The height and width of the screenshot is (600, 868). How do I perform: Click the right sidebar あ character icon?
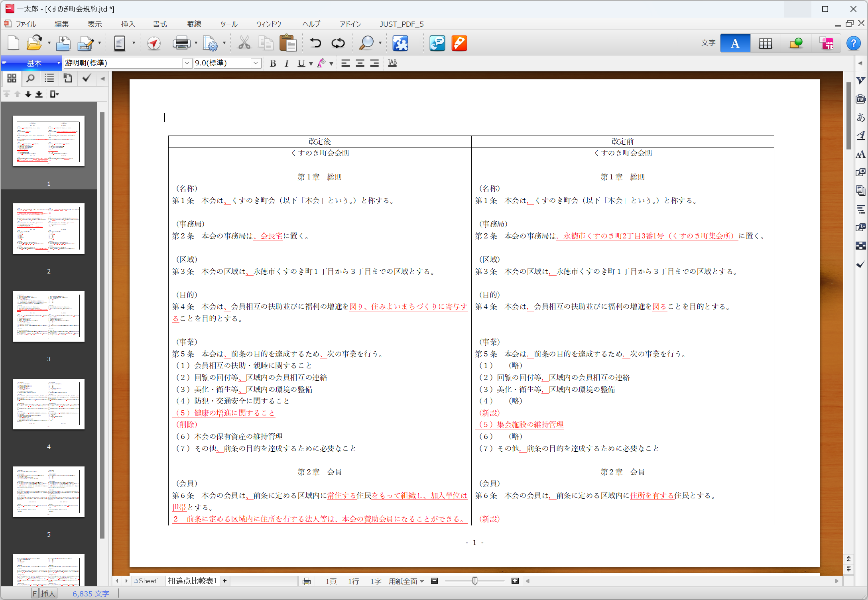coord(861,117)
